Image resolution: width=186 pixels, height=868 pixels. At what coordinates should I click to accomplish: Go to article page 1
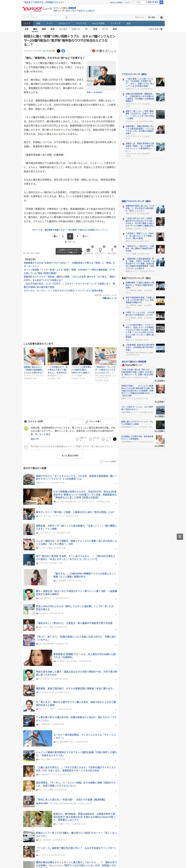pyautogui.click(x=63, y=236)
